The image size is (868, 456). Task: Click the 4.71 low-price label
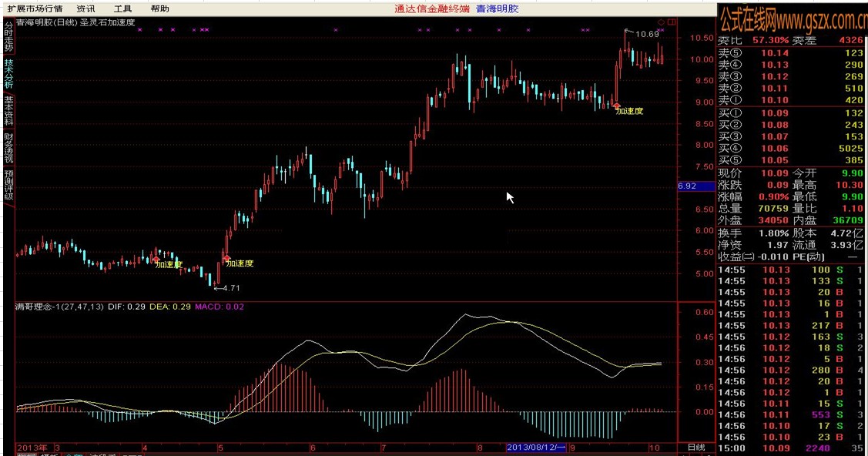(231, 288)
